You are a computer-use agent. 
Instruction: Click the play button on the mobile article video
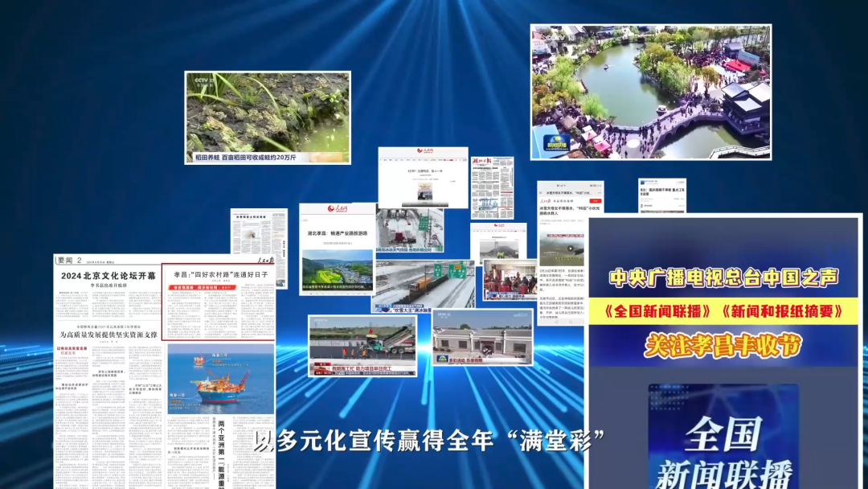coord(570,249)
